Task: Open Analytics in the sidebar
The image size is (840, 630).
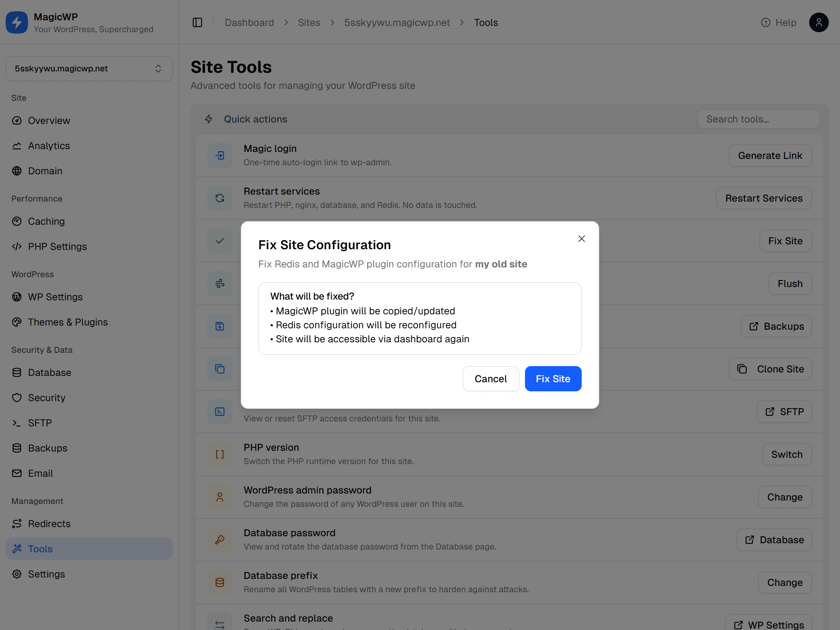Action: [x=89, y=146]
